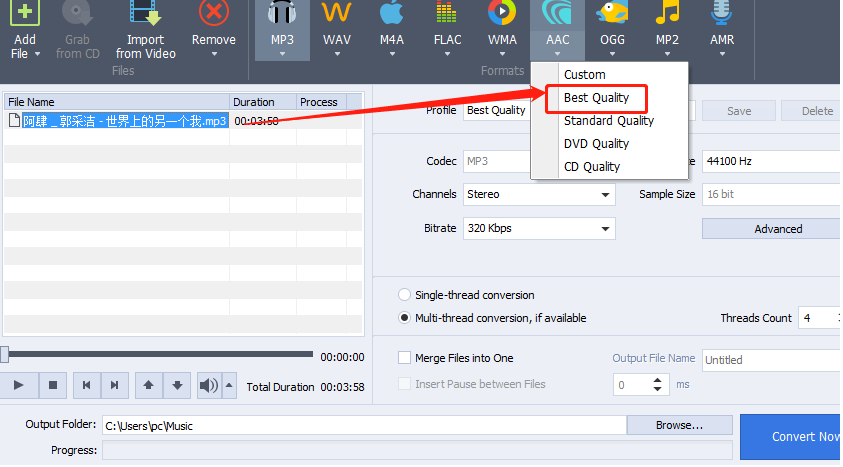Click Import from Video icon
The width and height of the screenshot is (843, 467).
coord(145,13)
